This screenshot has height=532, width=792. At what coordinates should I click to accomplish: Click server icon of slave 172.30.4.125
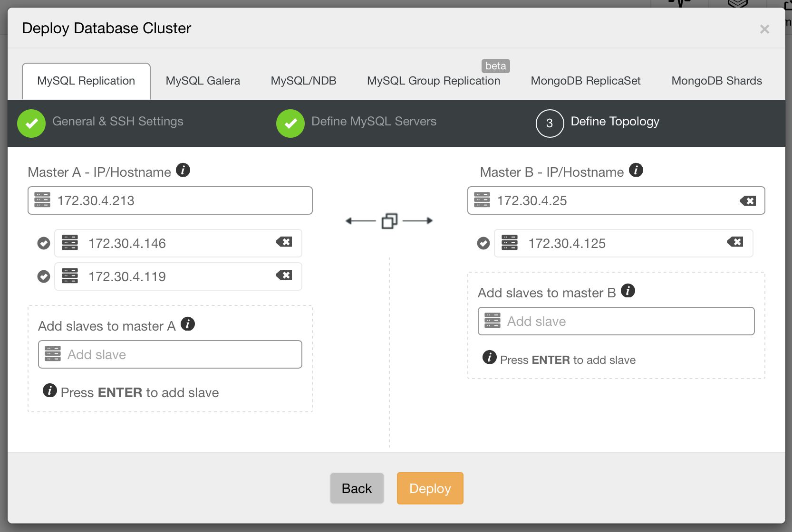(510, 242)
